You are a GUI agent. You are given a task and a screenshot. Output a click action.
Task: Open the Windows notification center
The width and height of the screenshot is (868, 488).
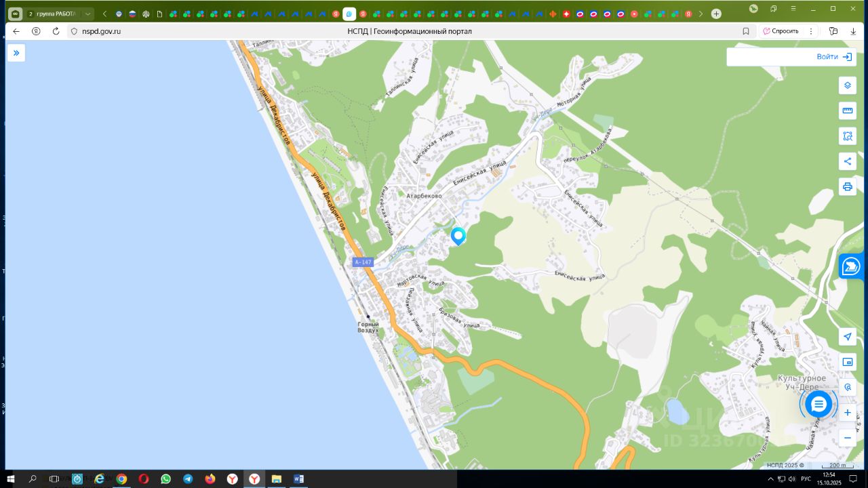(854, 479)
